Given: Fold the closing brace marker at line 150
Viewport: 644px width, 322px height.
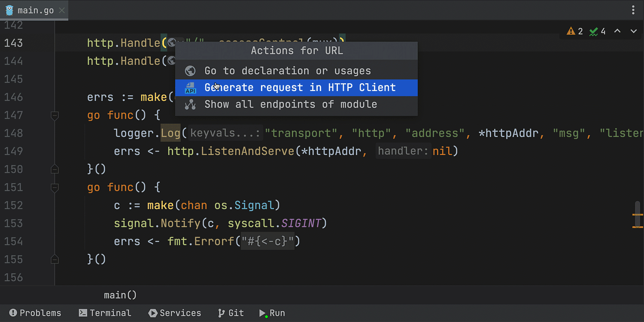Looking at the screenshot, I should click(x=55, y=169).
